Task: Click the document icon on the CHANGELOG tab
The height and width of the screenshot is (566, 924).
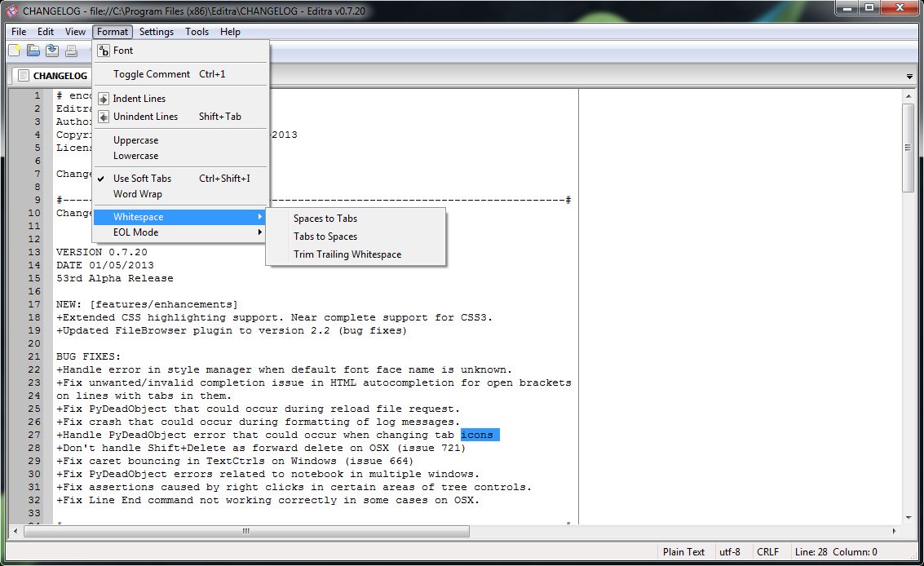Action: pyautogui.click(x=23, y=75)
